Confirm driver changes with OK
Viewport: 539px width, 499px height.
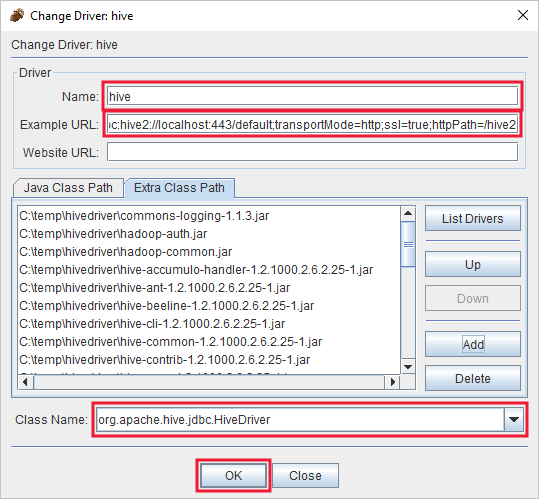click(x=233, y=476)
